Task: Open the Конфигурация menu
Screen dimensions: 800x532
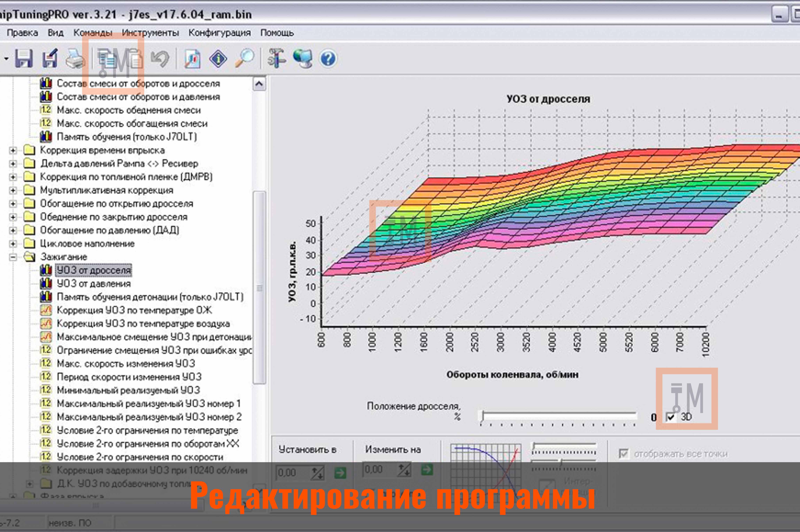Action: [x=220, y=33]
